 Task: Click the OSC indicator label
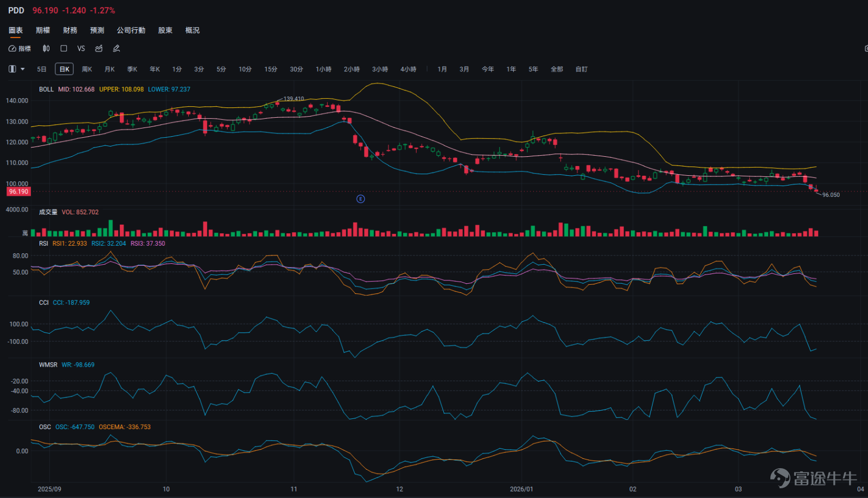[x=44, y=427]
